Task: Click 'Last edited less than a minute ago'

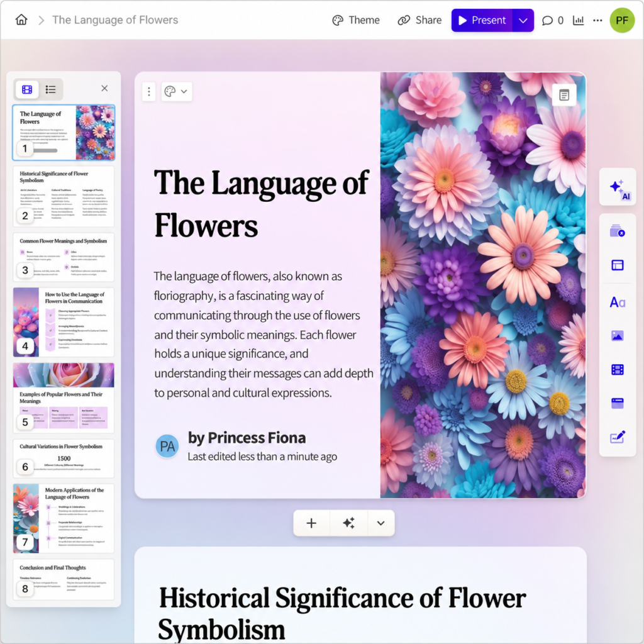Action: 262,457
